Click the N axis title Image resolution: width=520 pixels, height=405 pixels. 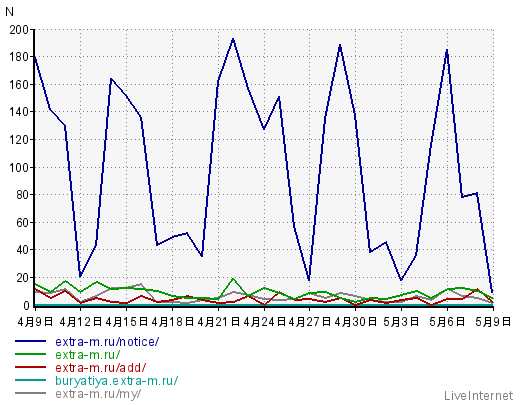(9, 12)
